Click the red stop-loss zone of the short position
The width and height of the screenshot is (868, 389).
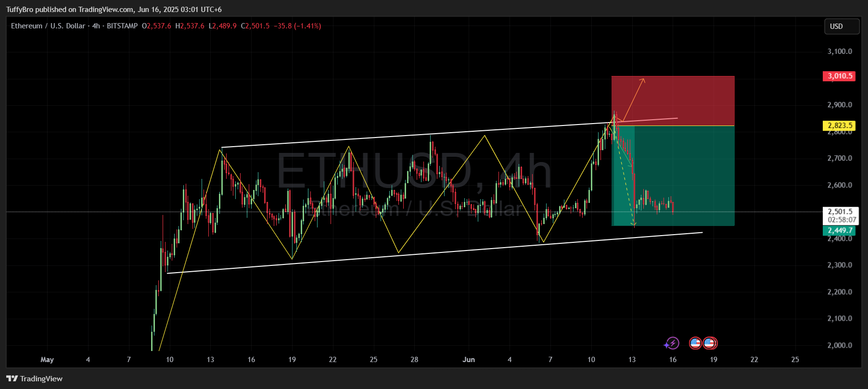pyautogui.click(x=673, y=100)
